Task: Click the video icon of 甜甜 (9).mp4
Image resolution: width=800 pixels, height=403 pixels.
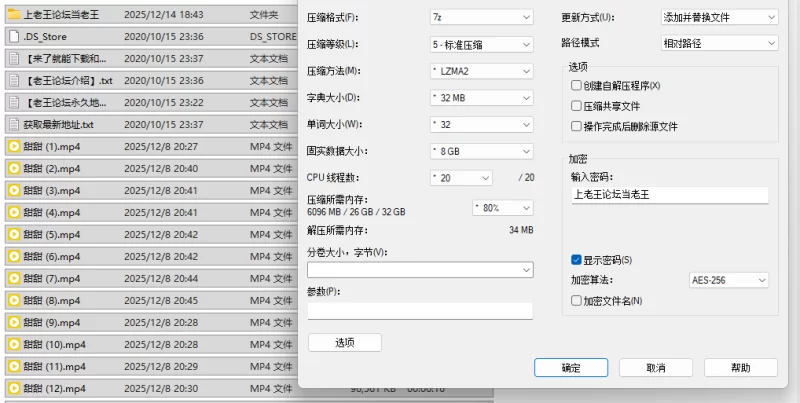Action: click(14, 322)
